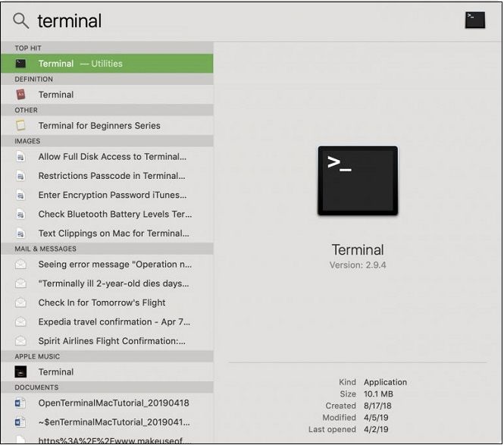The height and width of the screenshot is (445, 504).
Task: Click the Terminal app icon in top hit row
Action: tap(20, 64)
